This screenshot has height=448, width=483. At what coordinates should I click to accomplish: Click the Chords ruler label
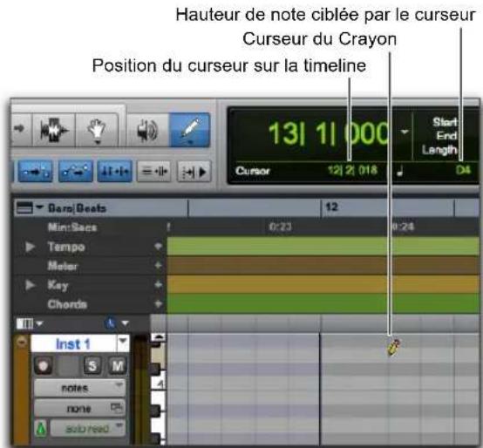(x=67, y=304)
